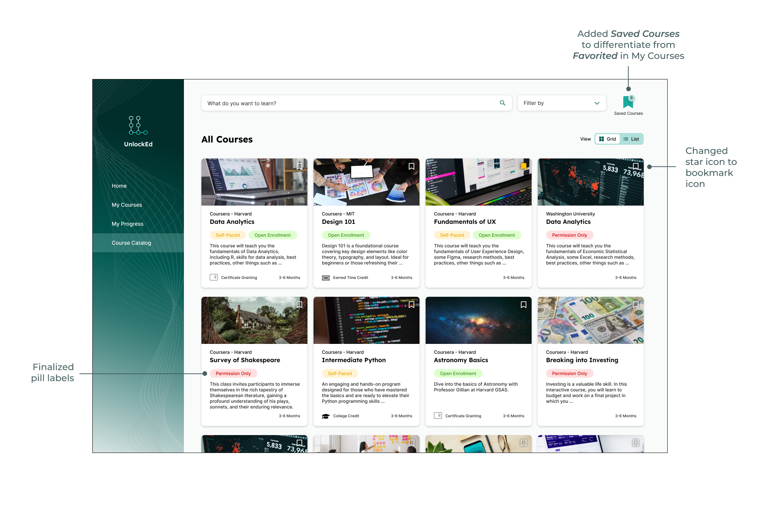Open My Courses in sidebar
This screenshot has height=532, width=760.
(x=127, y=205)
